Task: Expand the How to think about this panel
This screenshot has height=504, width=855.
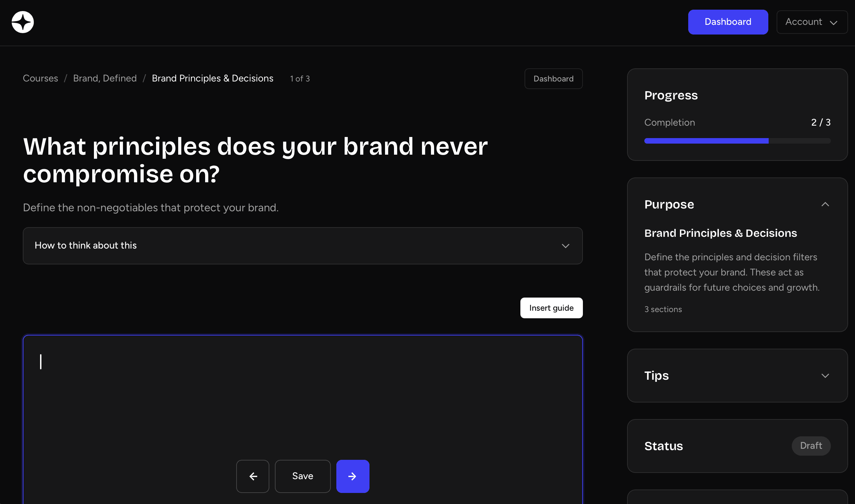Action: pos(302,246)
